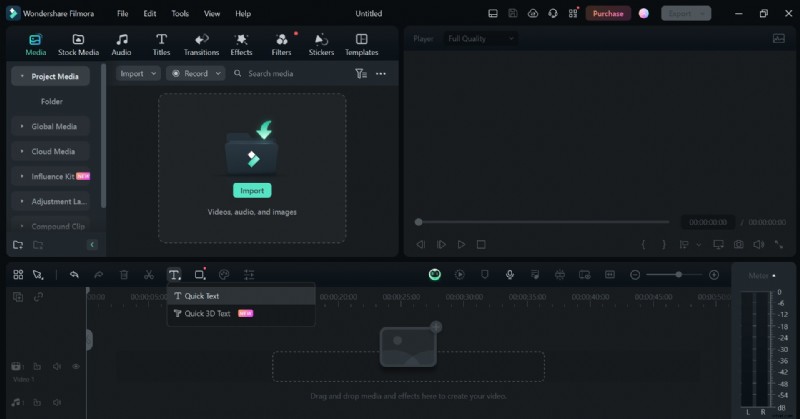Adjust the timeline zoom slider
The height and width of the screenshot is (419, 800).
point(678,275)
